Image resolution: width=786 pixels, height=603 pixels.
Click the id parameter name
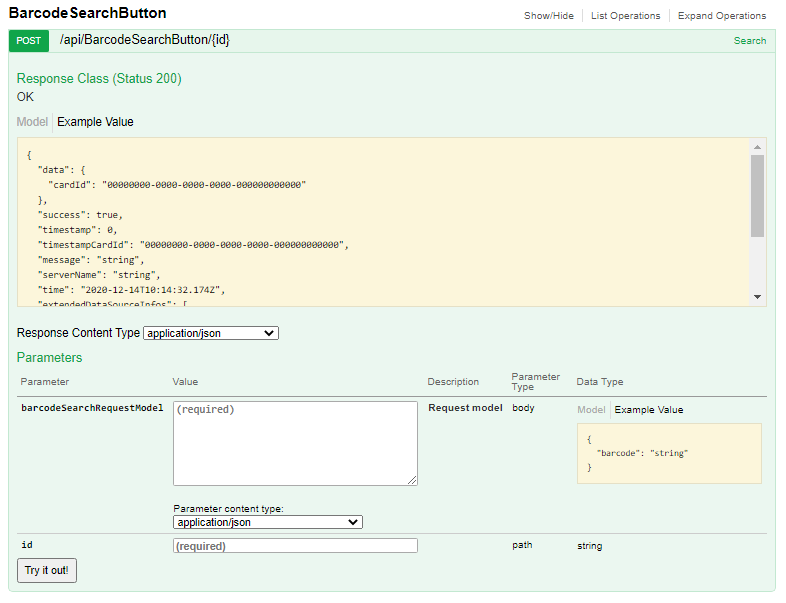[27, 545]
